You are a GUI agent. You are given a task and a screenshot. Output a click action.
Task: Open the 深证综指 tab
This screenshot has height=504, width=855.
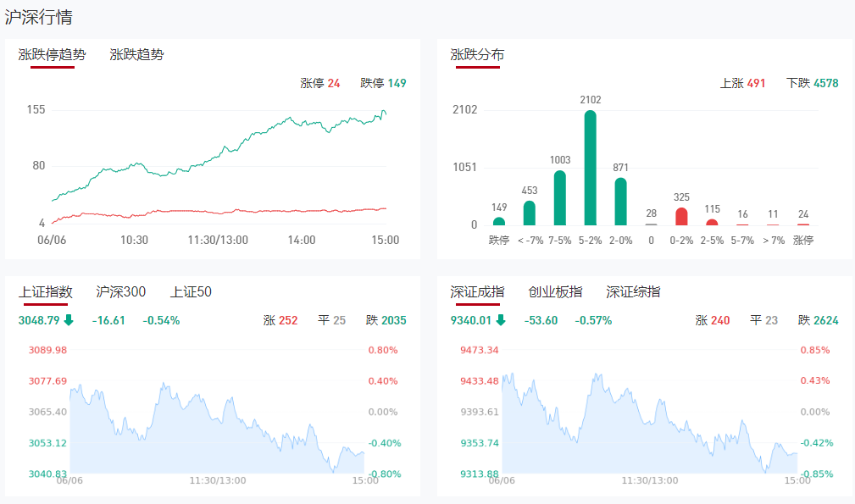tap(633, 292)
